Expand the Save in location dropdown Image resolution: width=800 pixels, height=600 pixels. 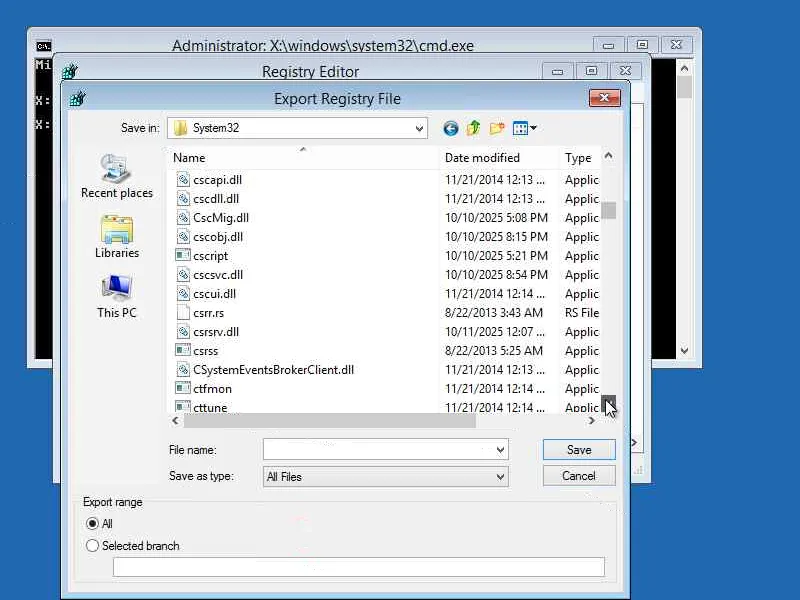[x=419, y=128]
